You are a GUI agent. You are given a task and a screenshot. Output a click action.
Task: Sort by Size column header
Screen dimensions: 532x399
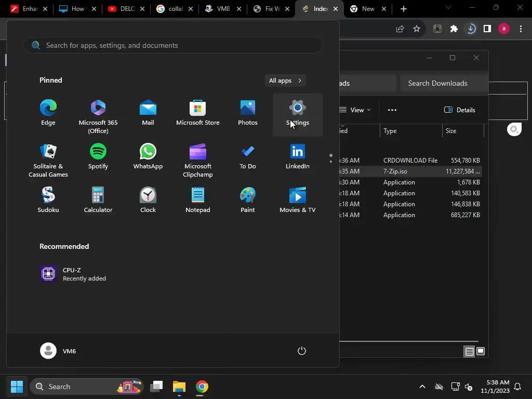pyautogui.click(x=463, y=130)
